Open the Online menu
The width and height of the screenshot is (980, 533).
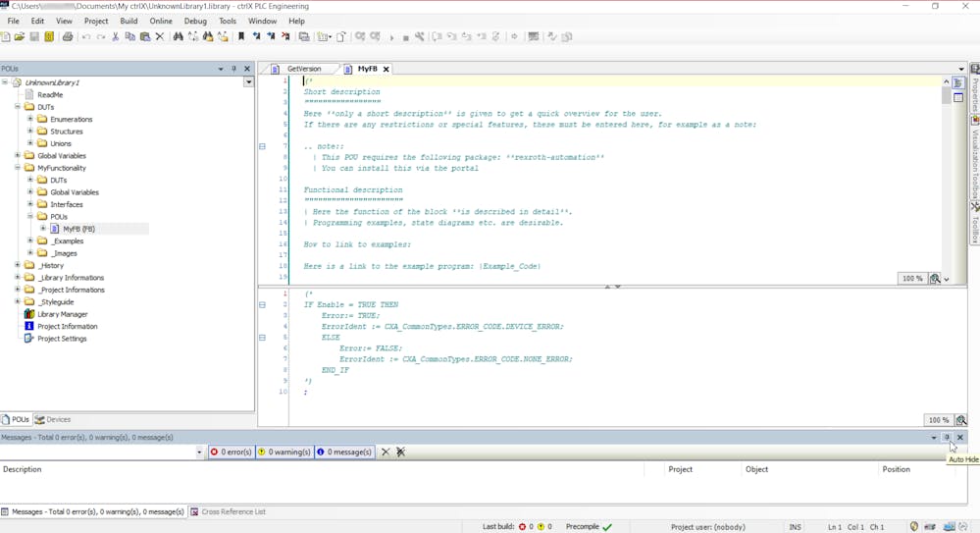pos(161,21)
